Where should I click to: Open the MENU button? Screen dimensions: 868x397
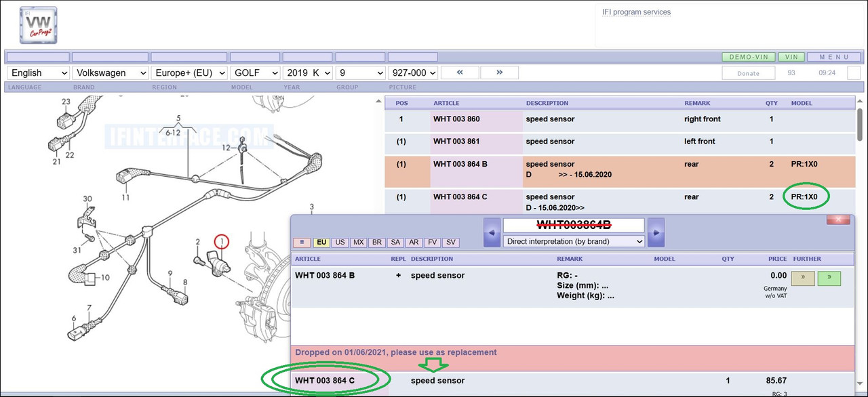[834, 57]
